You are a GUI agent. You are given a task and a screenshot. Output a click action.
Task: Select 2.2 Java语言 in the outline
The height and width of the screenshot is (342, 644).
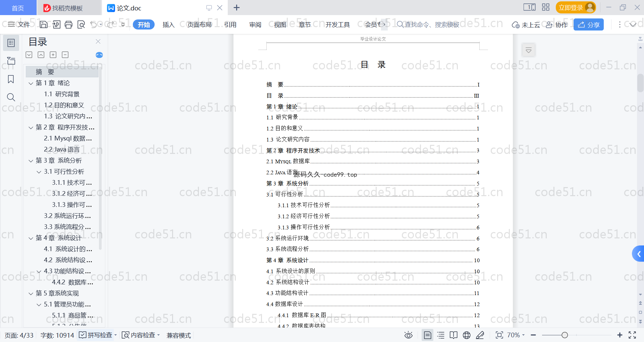[62, 150]
